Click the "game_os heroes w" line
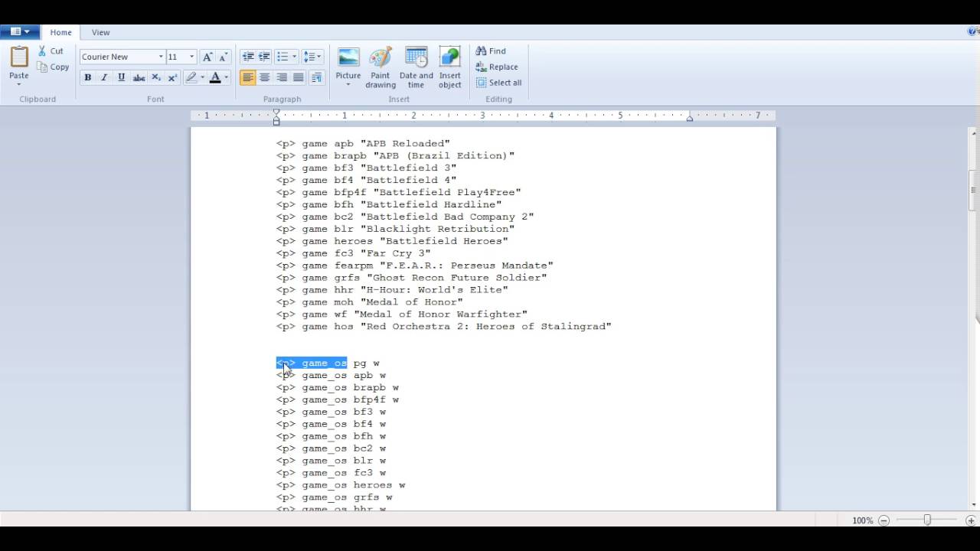The height and width of the screenshot is (551, 980). [341, 485]
